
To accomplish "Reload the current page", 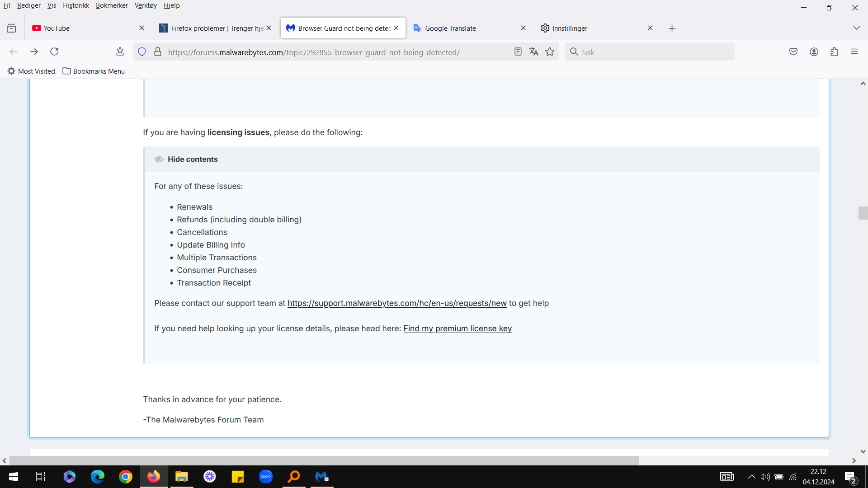I will point(54,52).
